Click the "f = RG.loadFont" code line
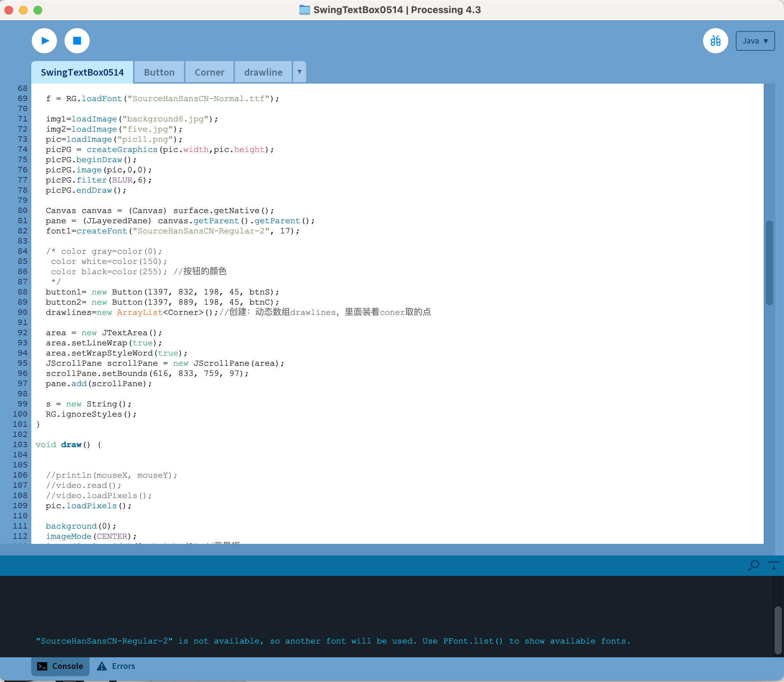 pos(163,99)
